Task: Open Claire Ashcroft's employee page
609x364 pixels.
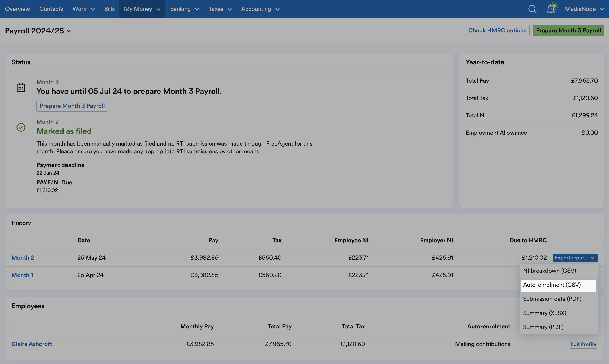Action: coord(32,344)
